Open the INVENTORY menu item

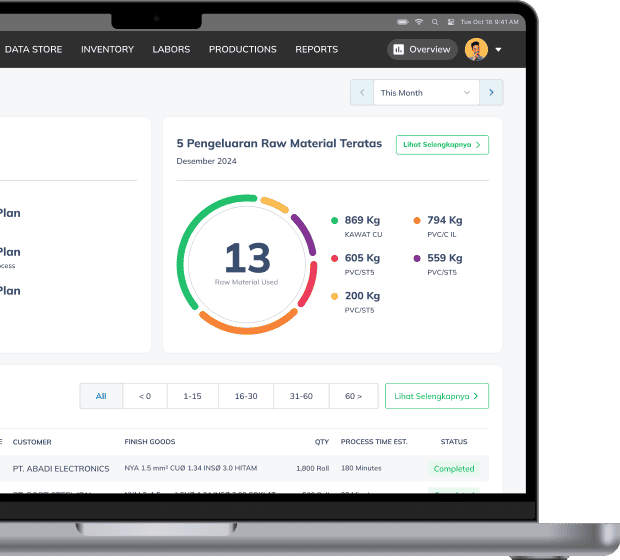point(107,49)
